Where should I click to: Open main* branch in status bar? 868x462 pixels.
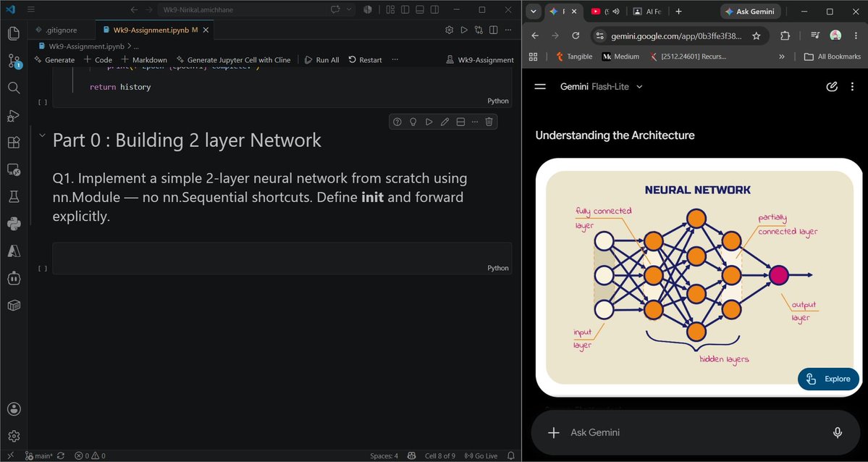click(x=39, y=456)
